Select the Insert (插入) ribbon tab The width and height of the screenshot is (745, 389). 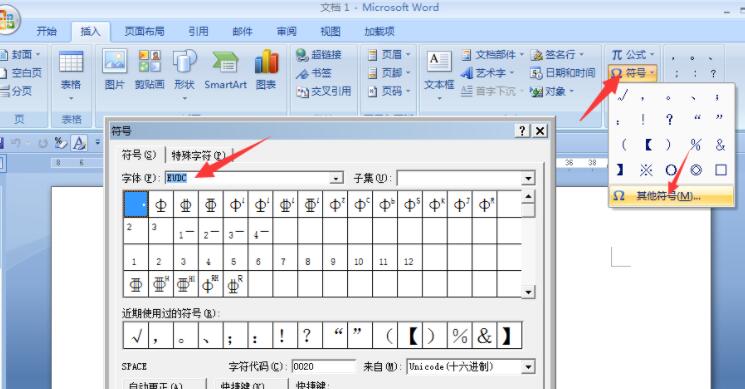tap(90, 31)
